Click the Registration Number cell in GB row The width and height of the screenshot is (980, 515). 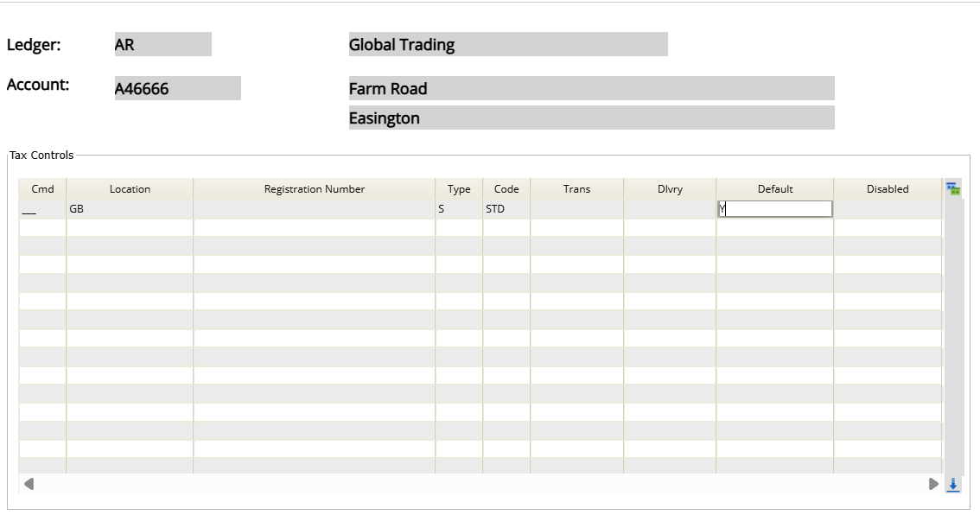pyautogui.click(x=314, y=208)
